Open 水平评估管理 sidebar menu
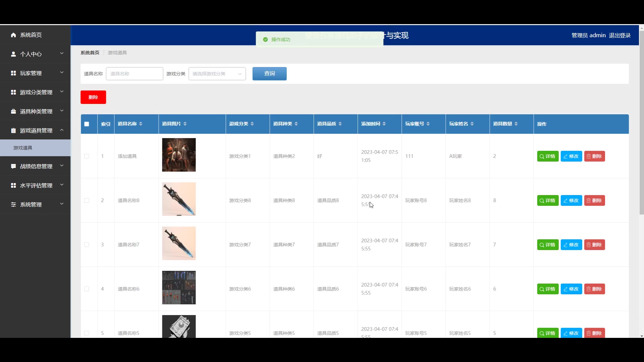This screenshot has height=362, width=644. (35, 185)
